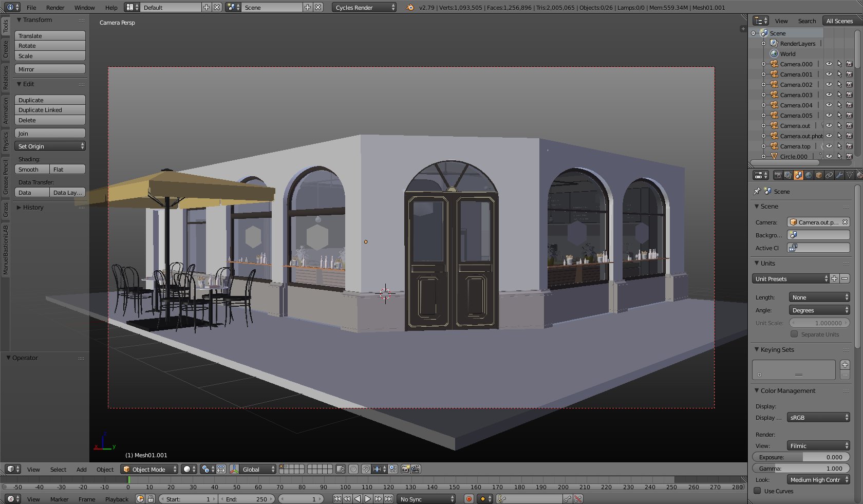
Task: Enable the Use Curves checkbox
Action: [757, 491]
